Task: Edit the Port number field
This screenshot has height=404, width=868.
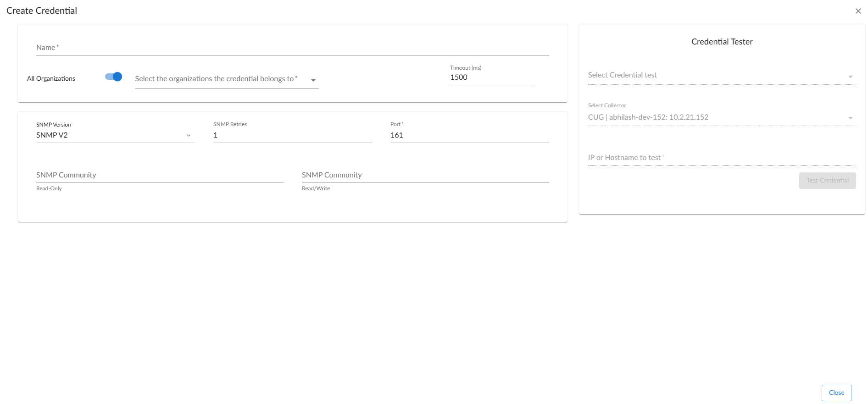Action: (x=469, y=135)
